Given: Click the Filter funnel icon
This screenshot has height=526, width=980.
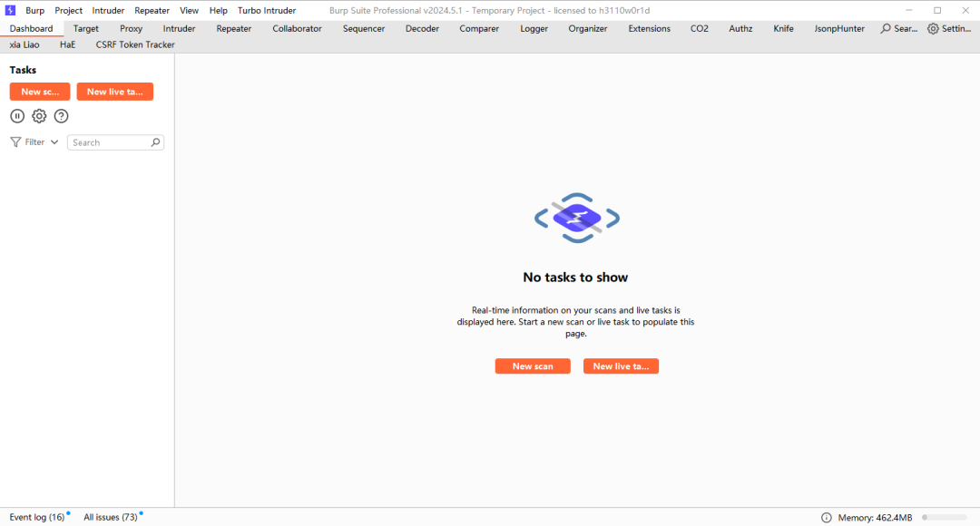Looking at the screenshot, I should 15,142.
